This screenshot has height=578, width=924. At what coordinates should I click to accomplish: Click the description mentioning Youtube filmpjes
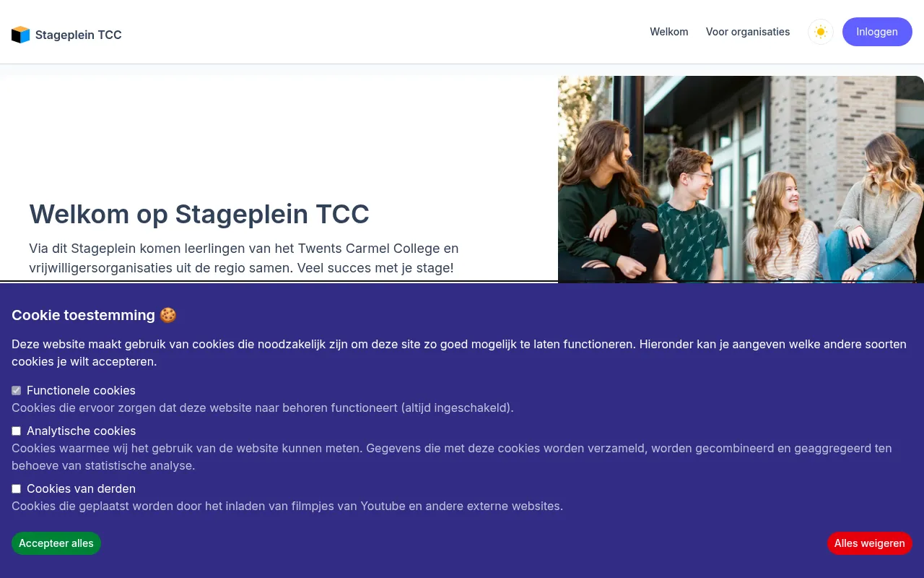coord(287,506)
